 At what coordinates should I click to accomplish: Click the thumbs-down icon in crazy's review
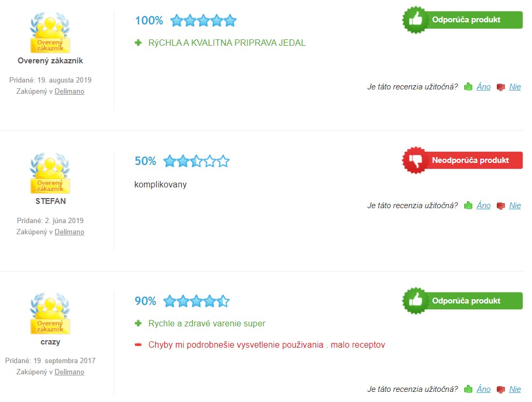[x=501, y=390]
